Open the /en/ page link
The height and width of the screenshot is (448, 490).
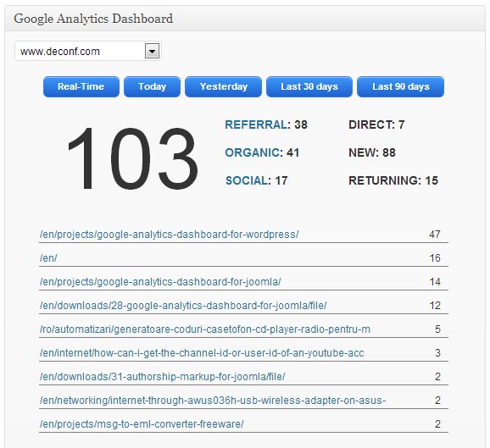(x=48, y=258)
